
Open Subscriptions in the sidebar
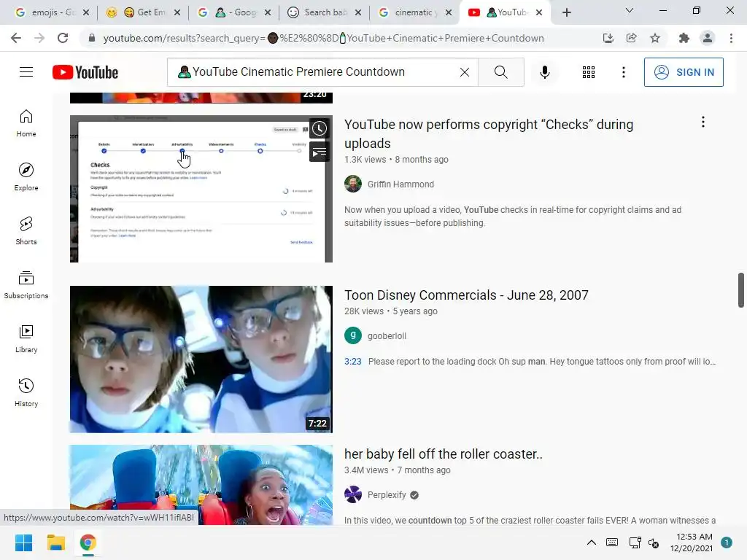pos(26,285)
